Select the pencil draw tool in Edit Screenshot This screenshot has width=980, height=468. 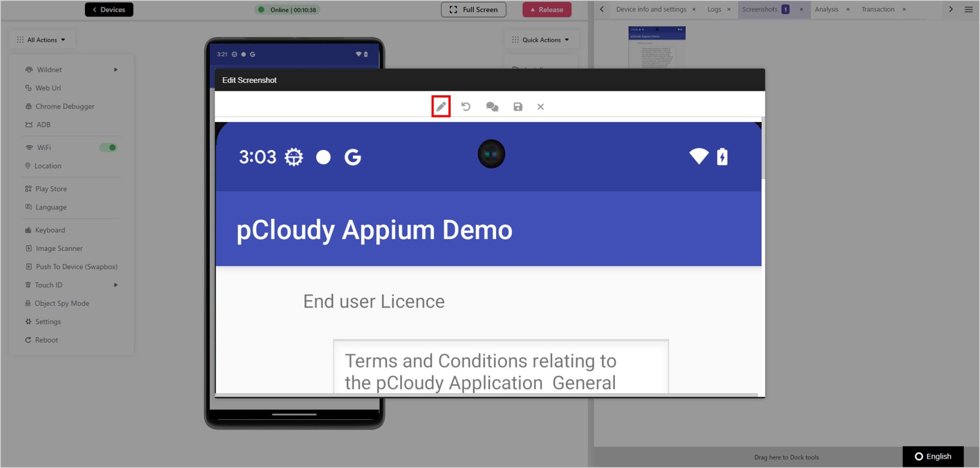[441, 107]
